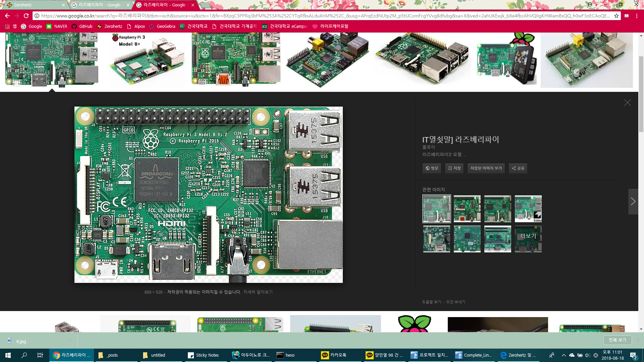Screen dimensions: 644x362
Task: Click 더보기 to see more related images
Action: click(x=528, y=239)
